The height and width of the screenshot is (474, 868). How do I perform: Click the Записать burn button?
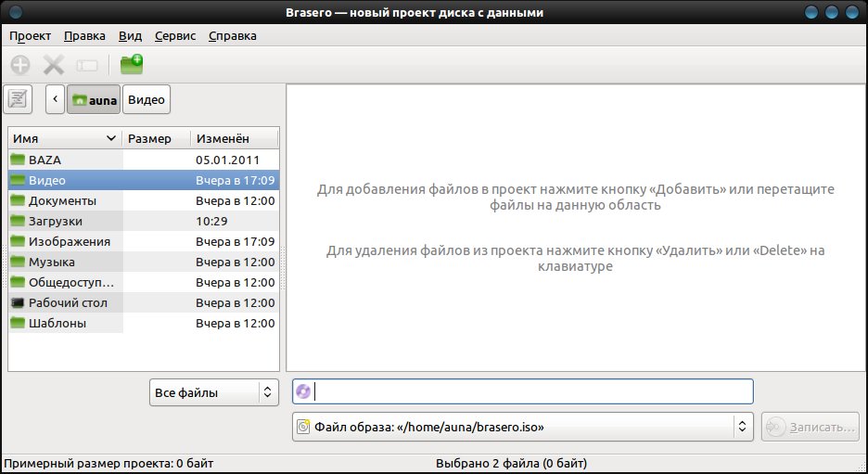click(811, 427)
